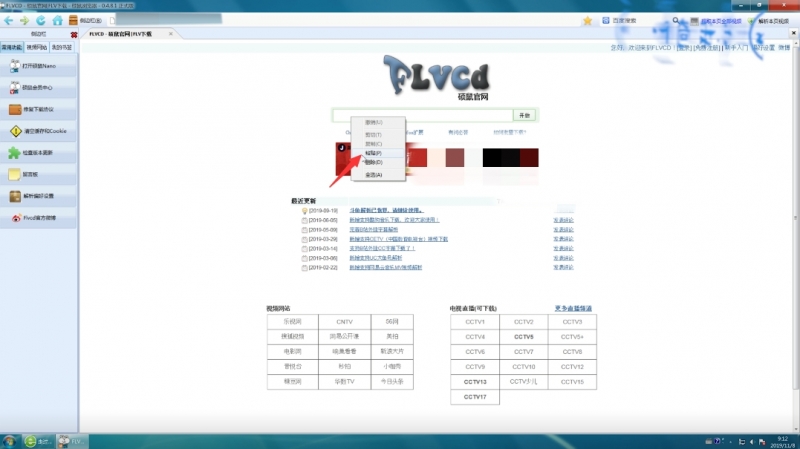Click the CCTV1 live channel
800x449 pixels.
point(475,322)
